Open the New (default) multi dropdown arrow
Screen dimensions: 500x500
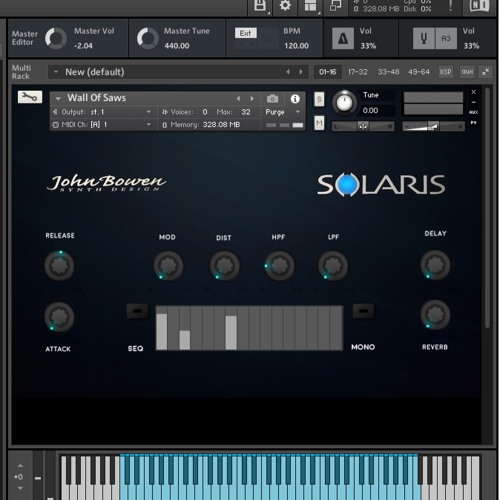click(56, 72)
